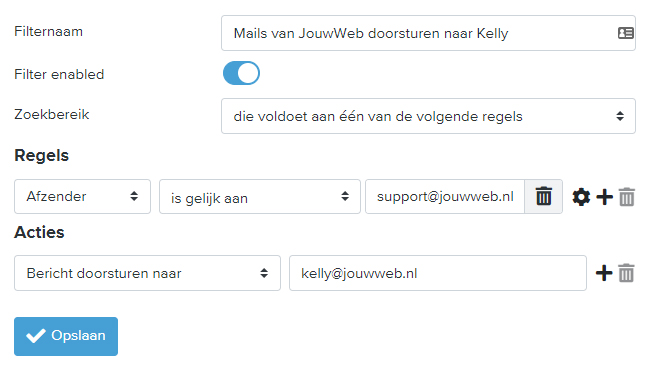The image size is (649, 373).
Task: Open the Zoekbereik dropdown
Action: pos(428,116)
